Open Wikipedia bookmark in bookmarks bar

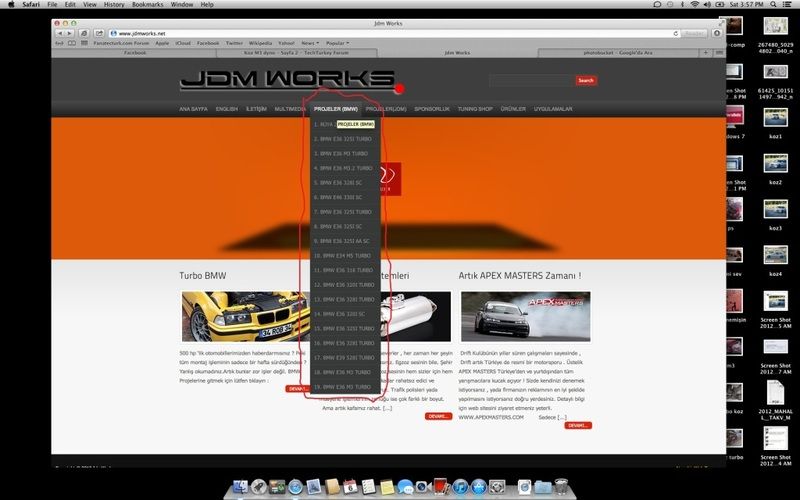tap(260, 43)
